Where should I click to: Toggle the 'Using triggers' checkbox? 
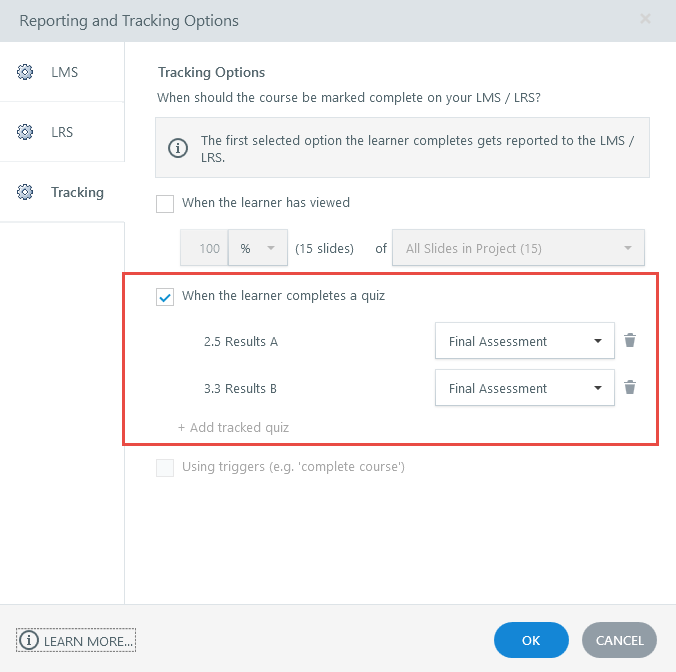click(x=165, y=467)
